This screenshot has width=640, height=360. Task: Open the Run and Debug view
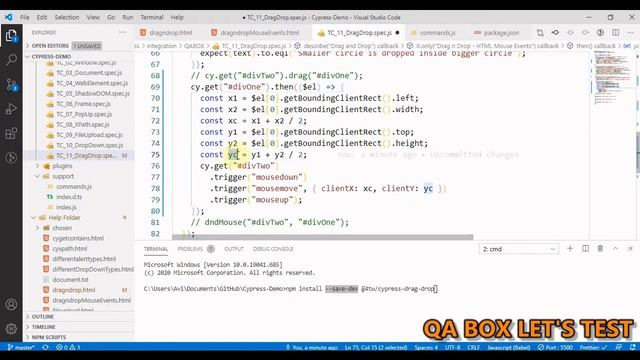11,109
